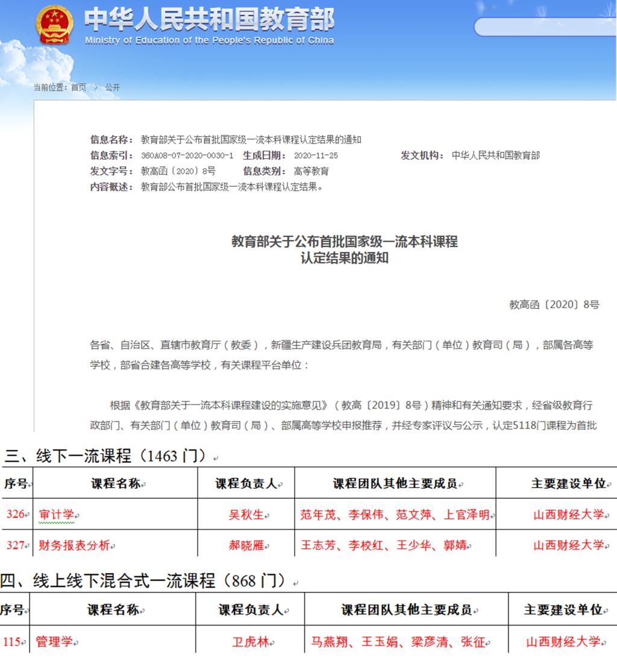Click the heading 四、线上线下混合式一流课程（868门）

[x=143, y=581]
